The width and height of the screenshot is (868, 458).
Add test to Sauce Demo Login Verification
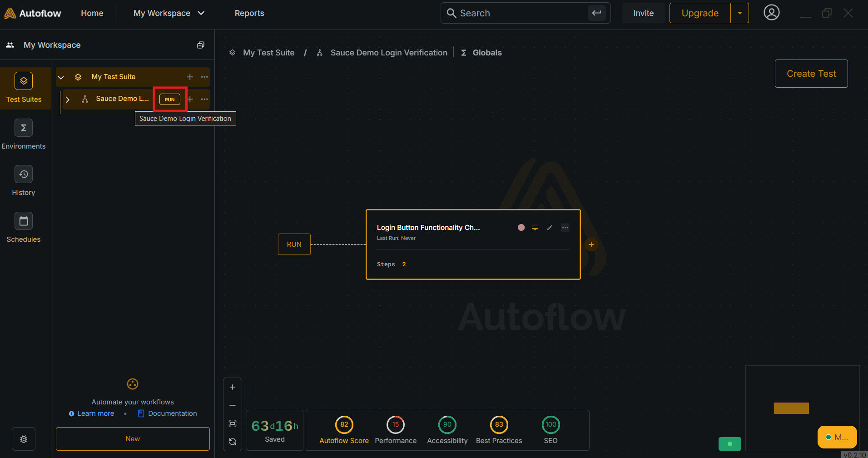(x=190, y=99)
